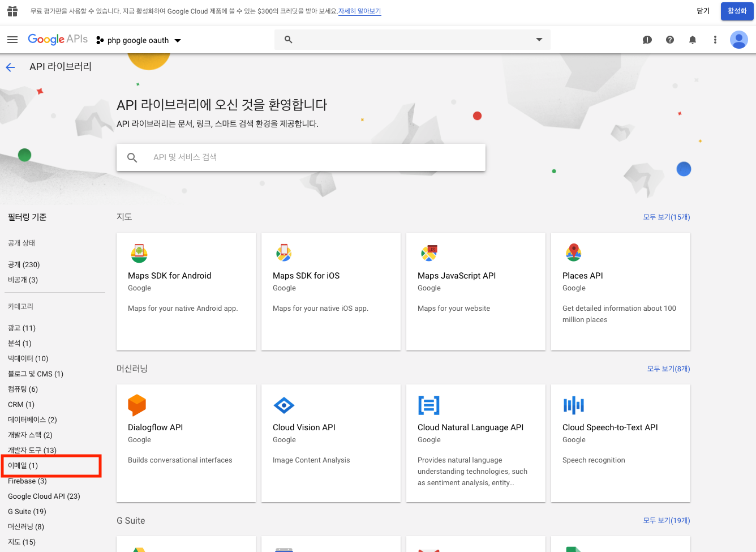Viewport: 756px width, 552px height.
Task: View all 19 G Suite APIs link
Action: point(667,520)
